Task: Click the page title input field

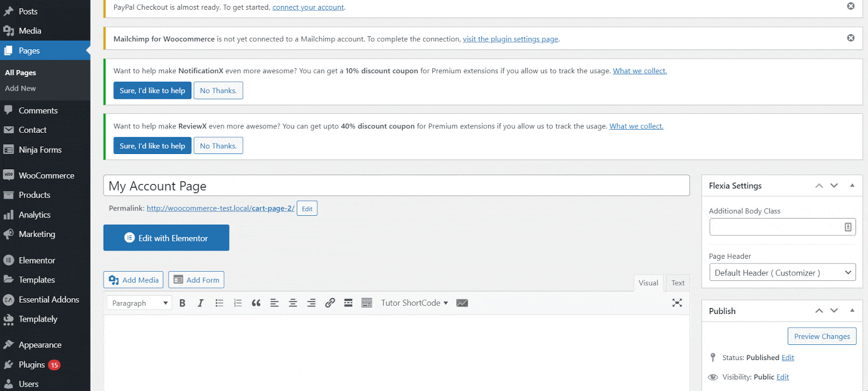Action: [x=397, y=185]
